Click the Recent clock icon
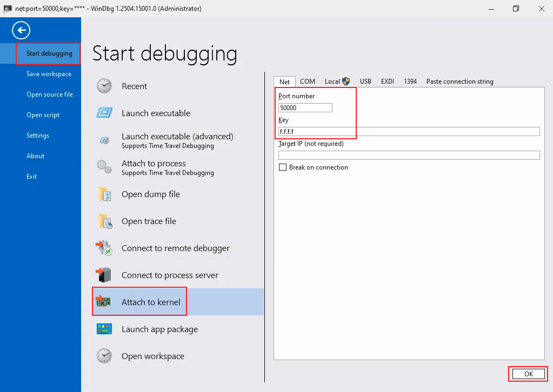 (104, 86)
